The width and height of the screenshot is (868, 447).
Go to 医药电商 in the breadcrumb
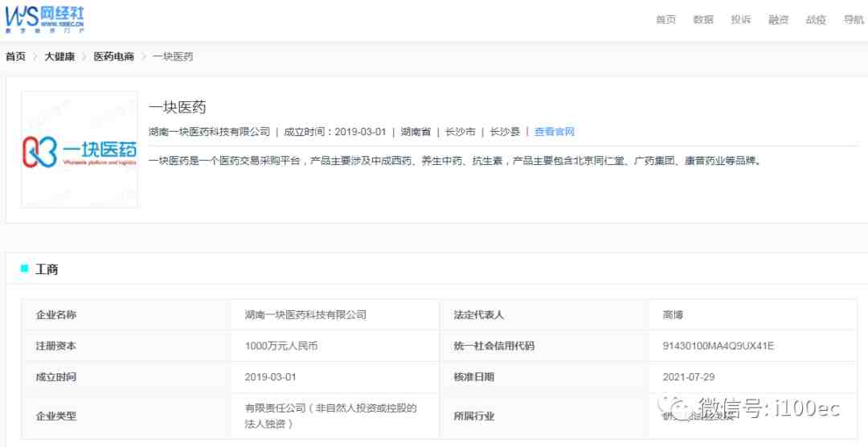pyautogui.click(x=113, y=56)
